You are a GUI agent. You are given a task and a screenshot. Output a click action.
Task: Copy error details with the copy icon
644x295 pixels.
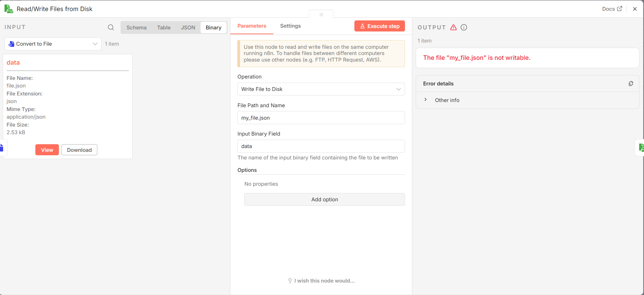click(x=631, y=84)
